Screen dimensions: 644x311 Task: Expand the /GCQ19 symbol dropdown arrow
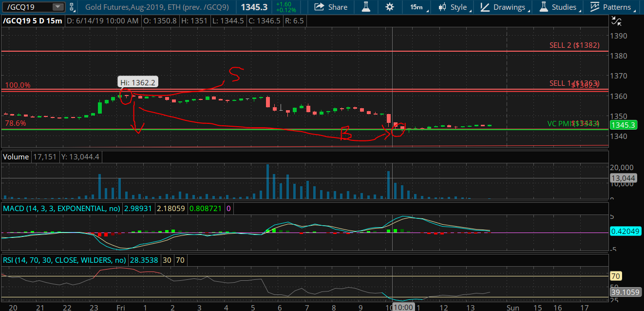coord(57,7)
